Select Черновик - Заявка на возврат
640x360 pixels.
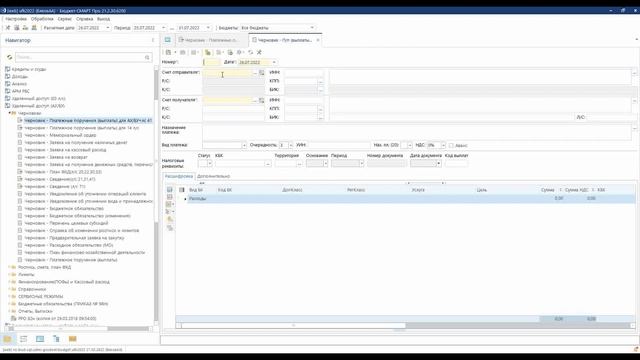[x=56, y=157]
